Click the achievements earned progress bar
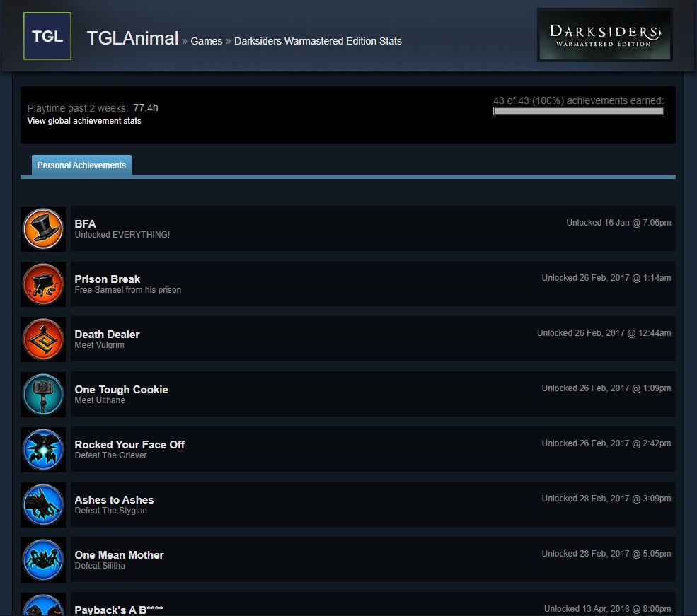 [x=578, y=111]
